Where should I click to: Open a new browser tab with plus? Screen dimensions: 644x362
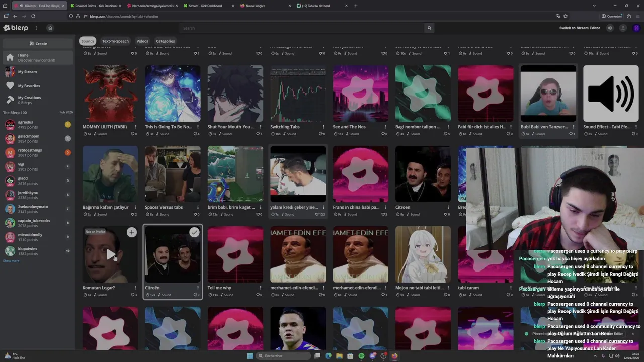356,6
